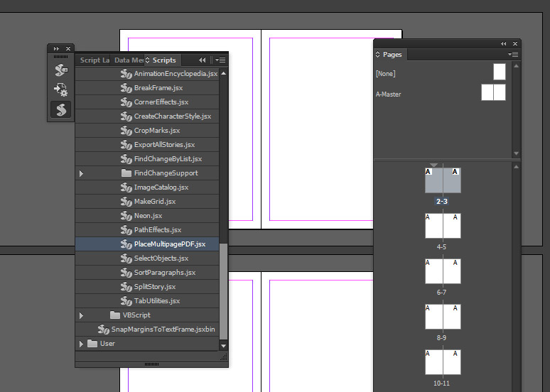Select SplitStory.jsx script
Image resolution: width=550 pixels, height=392 pixels.
pos(147,287)
